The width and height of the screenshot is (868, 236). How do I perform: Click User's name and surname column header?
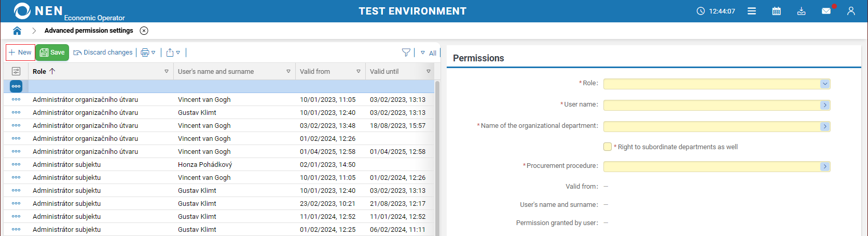click(x=216, y=71)
